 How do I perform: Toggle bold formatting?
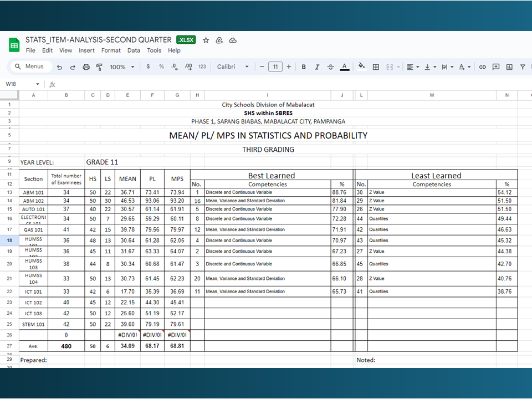[x=304, y=67]
